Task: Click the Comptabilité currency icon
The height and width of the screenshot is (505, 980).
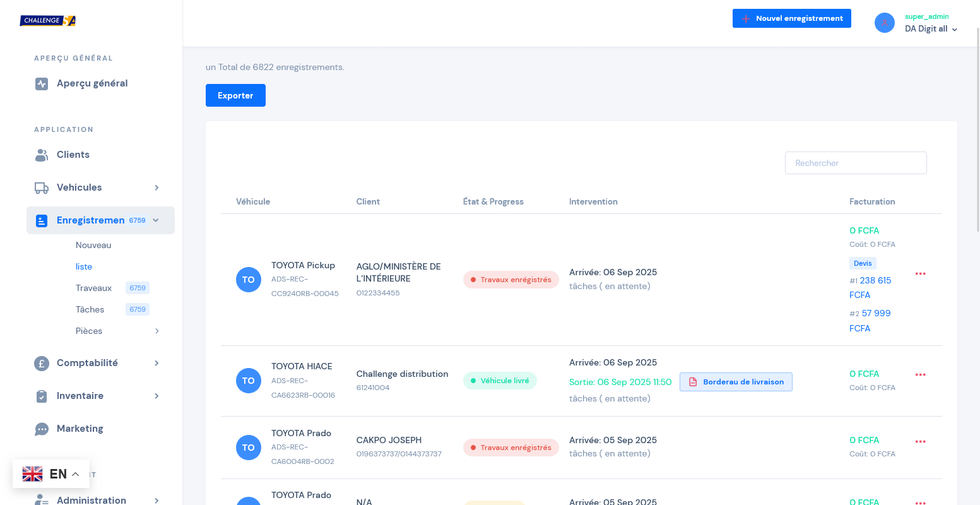Action: [x=42, y=363]
